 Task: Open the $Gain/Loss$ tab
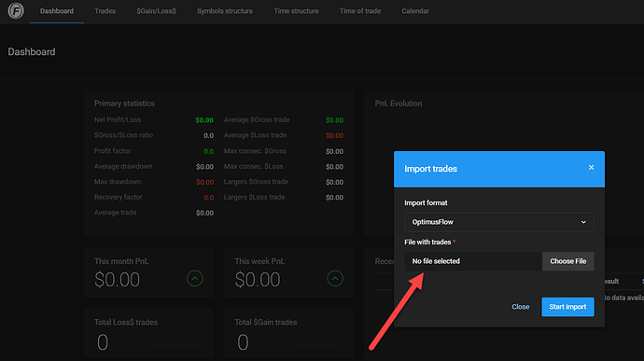(x=156, y=11)
